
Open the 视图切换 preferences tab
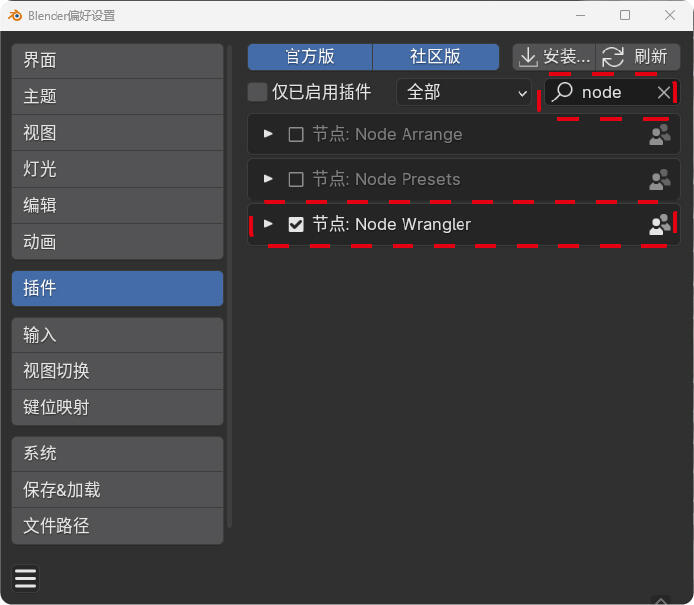[x=117, y=371]
